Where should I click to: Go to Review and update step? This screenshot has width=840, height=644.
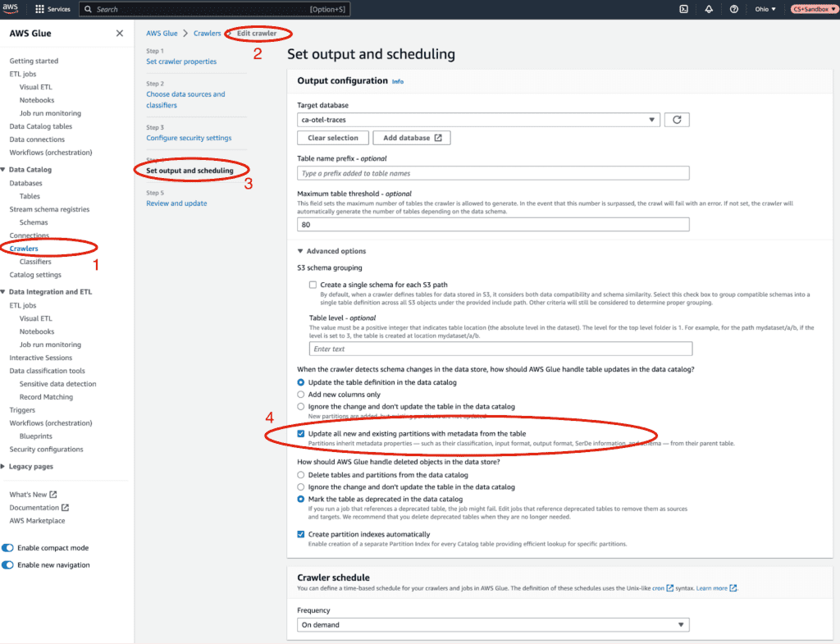176,203
